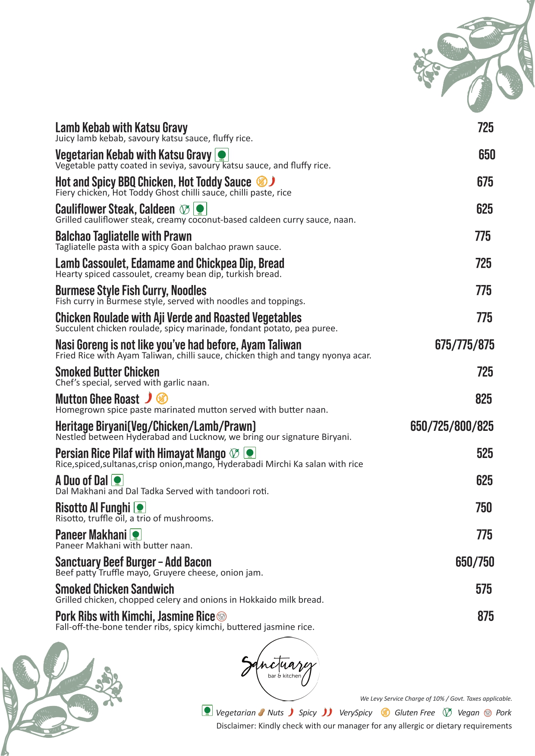The height and width of the screenshot is (756, 535).
Task: Click the double-chili VerySpicy legend icon
Action: [327, 712]
